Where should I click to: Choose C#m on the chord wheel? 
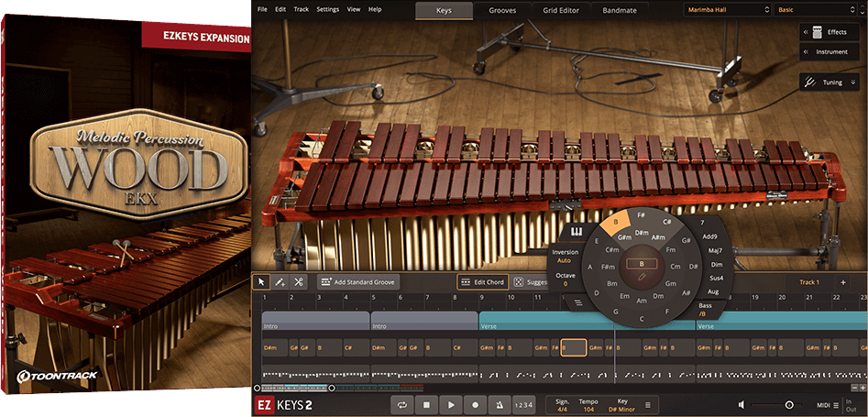[x=611, y=250]
